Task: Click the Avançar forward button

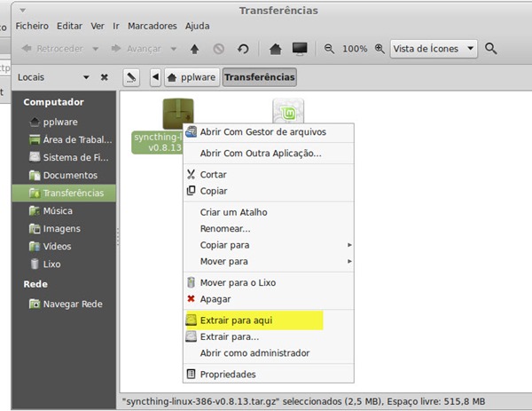Action: click(x=136, y=49)
